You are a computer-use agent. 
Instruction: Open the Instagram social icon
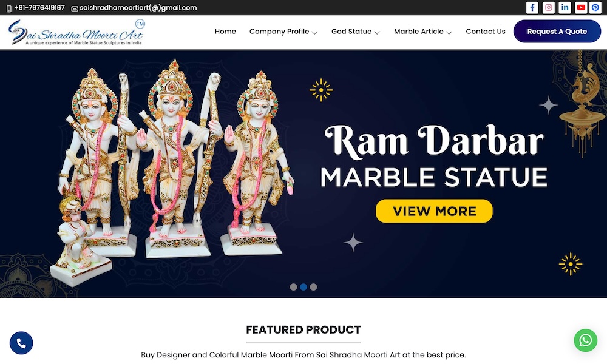[549, 7]
